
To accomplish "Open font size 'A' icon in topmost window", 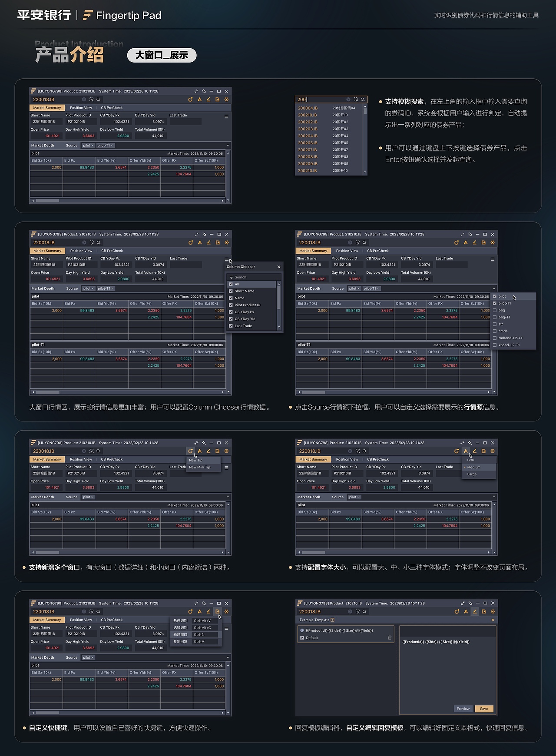I will 199,99.
